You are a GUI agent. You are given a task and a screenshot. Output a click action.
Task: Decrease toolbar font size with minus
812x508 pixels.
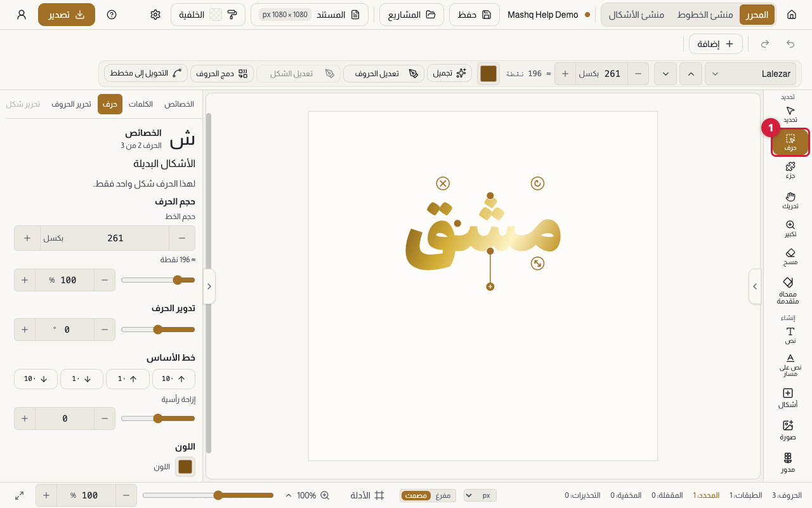[x=638, y=74]
